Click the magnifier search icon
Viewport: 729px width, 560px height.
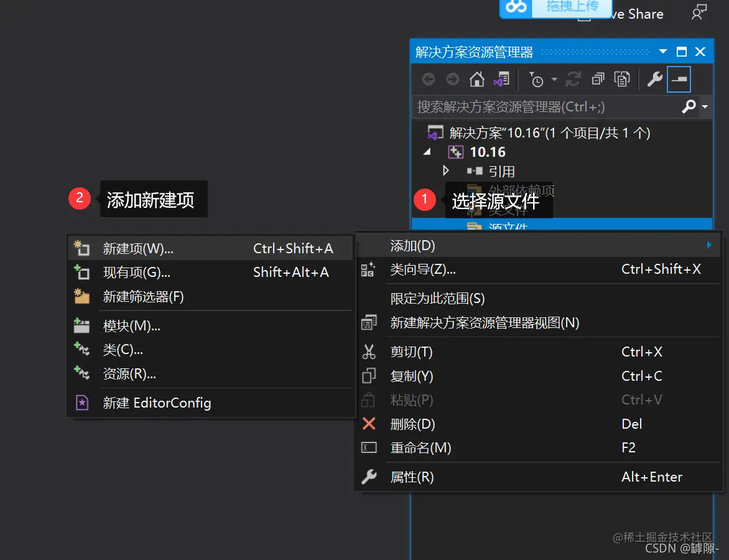(689, 106)
